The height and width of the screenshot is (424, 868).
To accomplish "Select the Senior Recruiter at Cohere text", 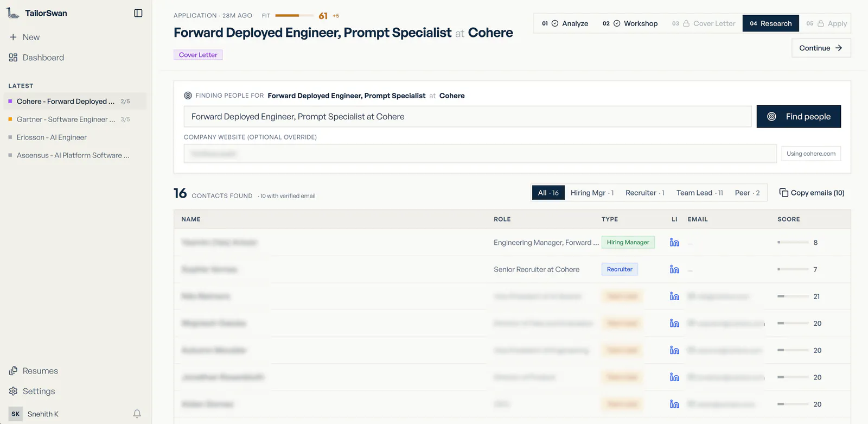I will (537, 269).
